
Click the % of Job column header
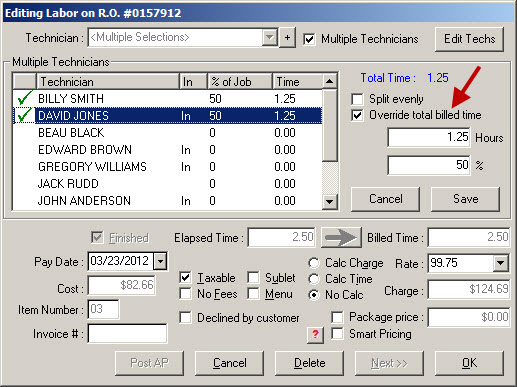240,82
